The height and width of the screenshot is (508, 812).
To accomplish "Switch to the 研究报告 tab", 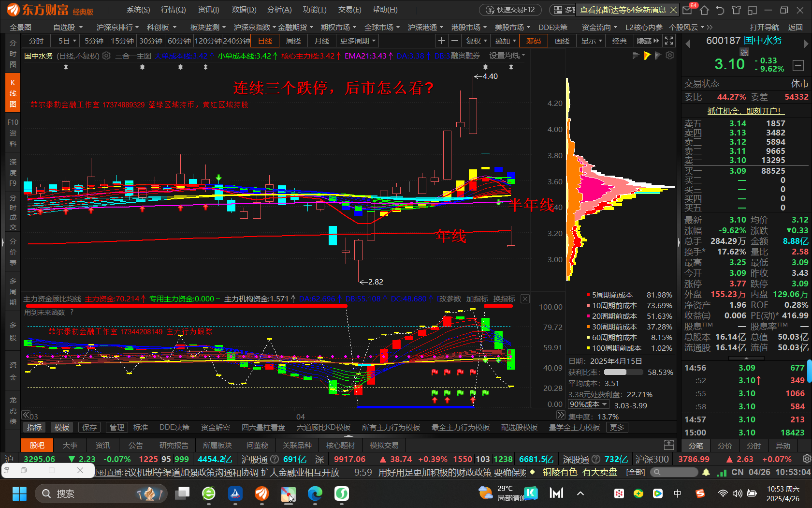I will tap(174, 446).
